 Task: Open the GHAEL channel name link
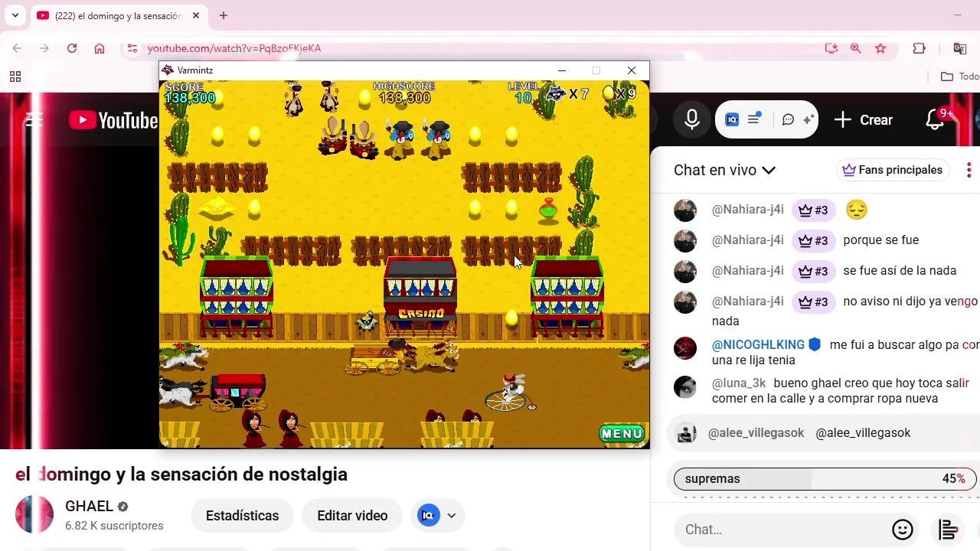click(x=89, y=507)
